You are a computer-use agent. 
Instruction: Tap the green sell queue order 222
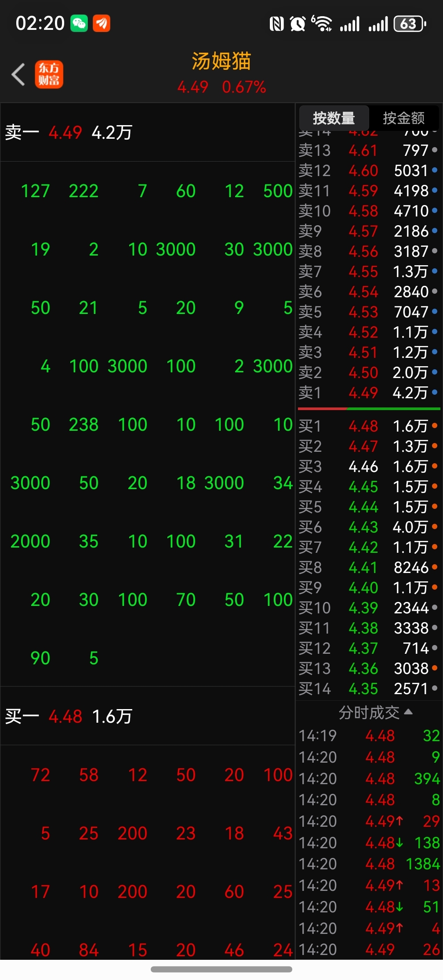(x=84, y=191)
